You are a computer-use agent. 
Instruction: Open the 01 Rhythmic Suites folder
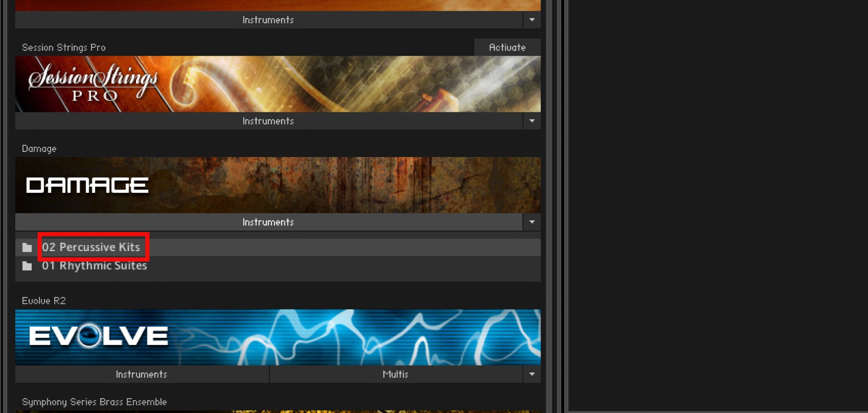tap(278, 266)
